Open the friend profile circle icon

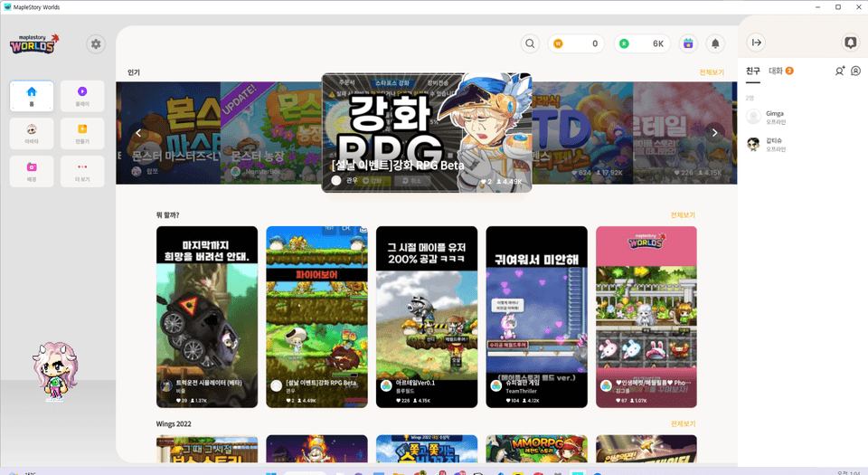point(856,71)
